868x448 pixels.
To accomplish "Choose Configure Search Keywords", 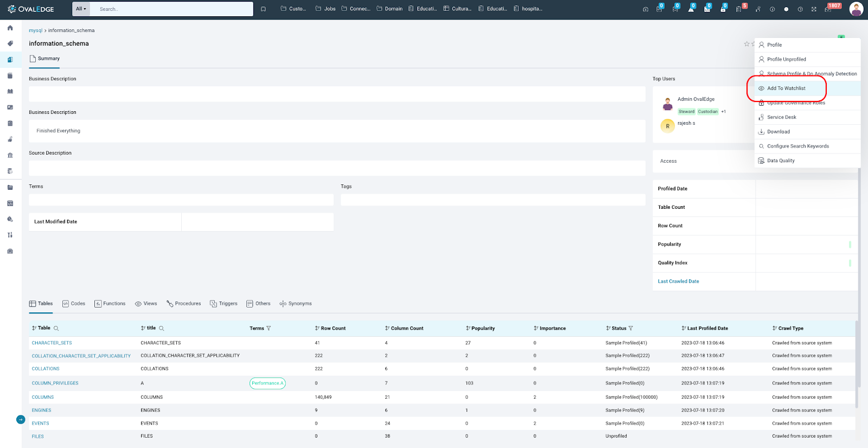I will (x=807, y=146).
